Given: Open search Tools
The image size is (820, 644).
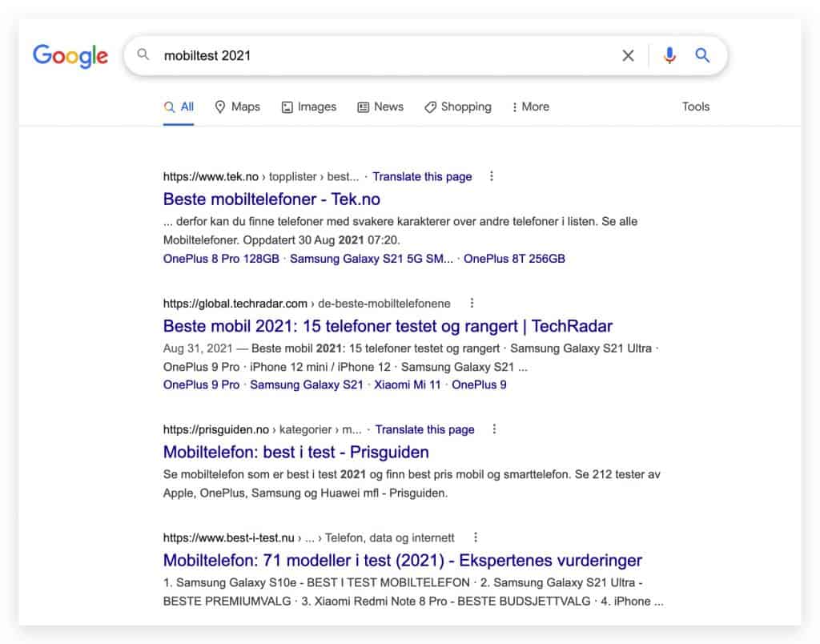Looking at the screenshot, I should point(696,107).
